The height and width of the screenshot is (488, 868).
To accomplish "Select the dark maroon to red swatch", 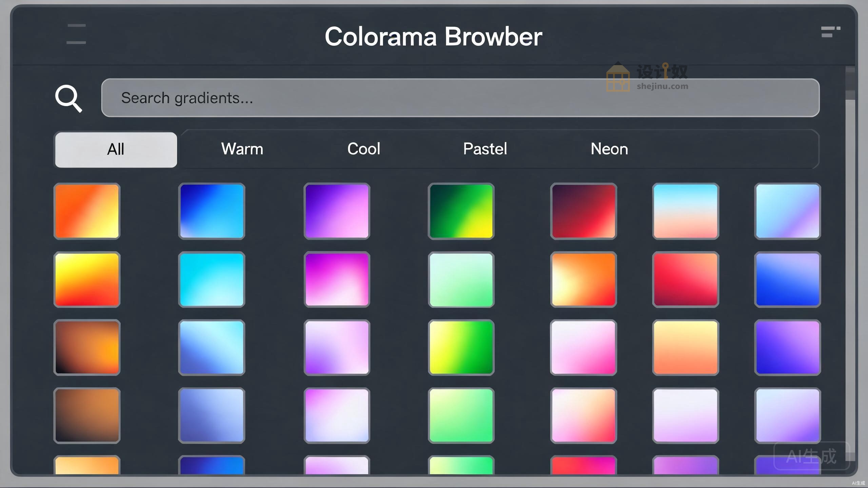I will [x=584, y=211].
